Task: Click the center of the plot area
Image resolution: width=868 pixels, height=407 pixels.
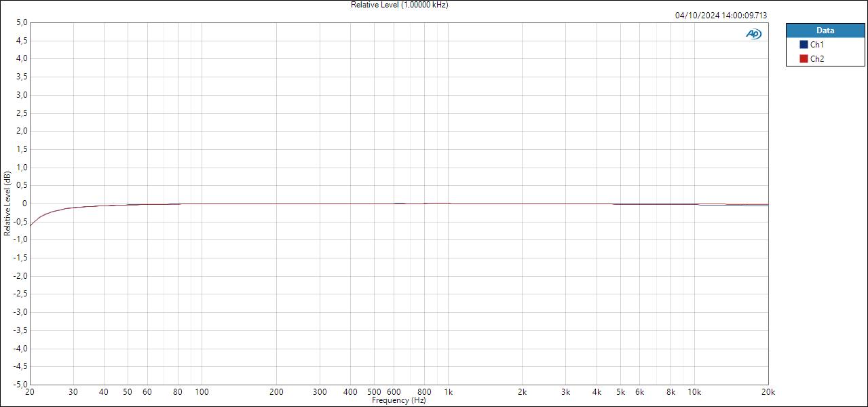Action: click(x=398, y=203)
